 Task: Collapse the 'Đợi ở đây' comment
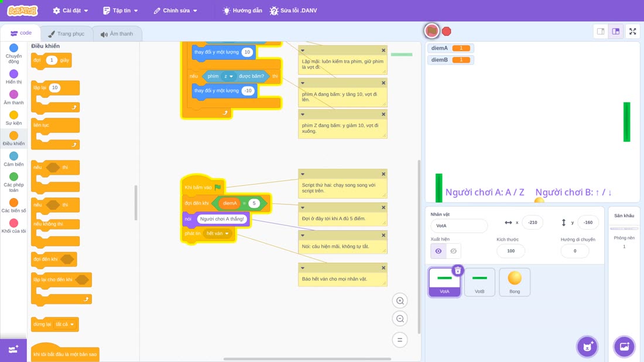(x=303, y=207)
